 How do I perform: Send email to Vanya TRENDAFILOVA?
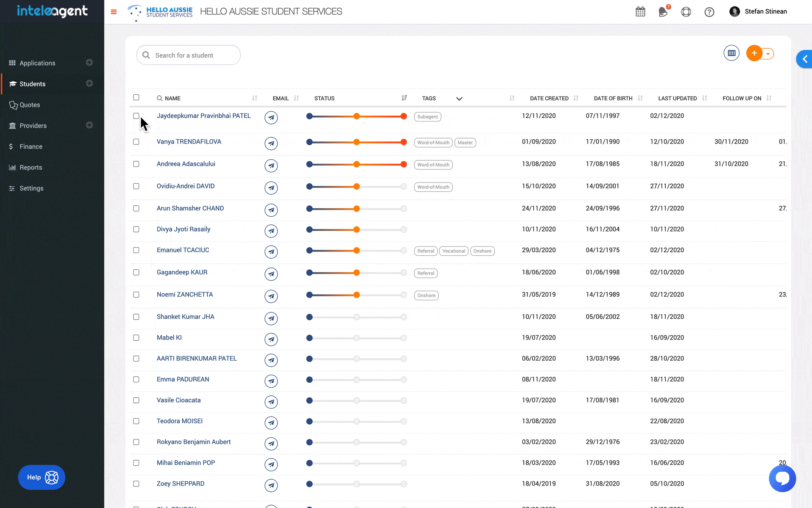click(x=271, y=144)
